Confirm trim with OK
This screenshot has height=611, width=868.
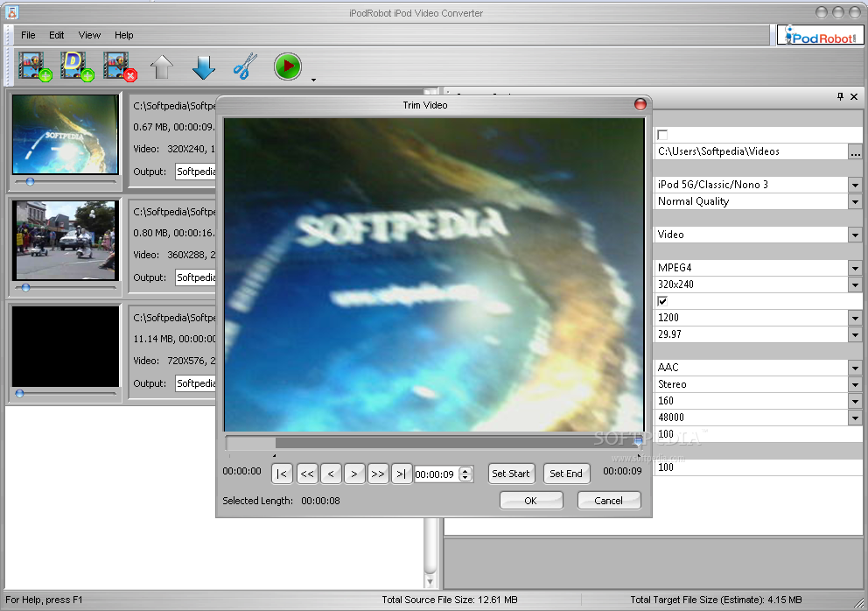pyautogui.click(x=531, y=500)
